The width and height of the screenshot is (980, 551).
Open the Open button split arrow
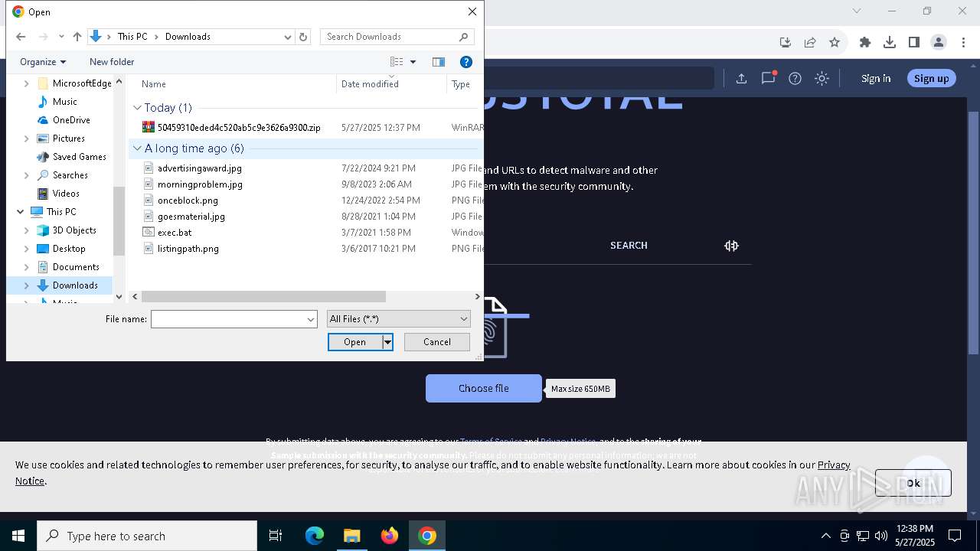click(x=387, y=342)
